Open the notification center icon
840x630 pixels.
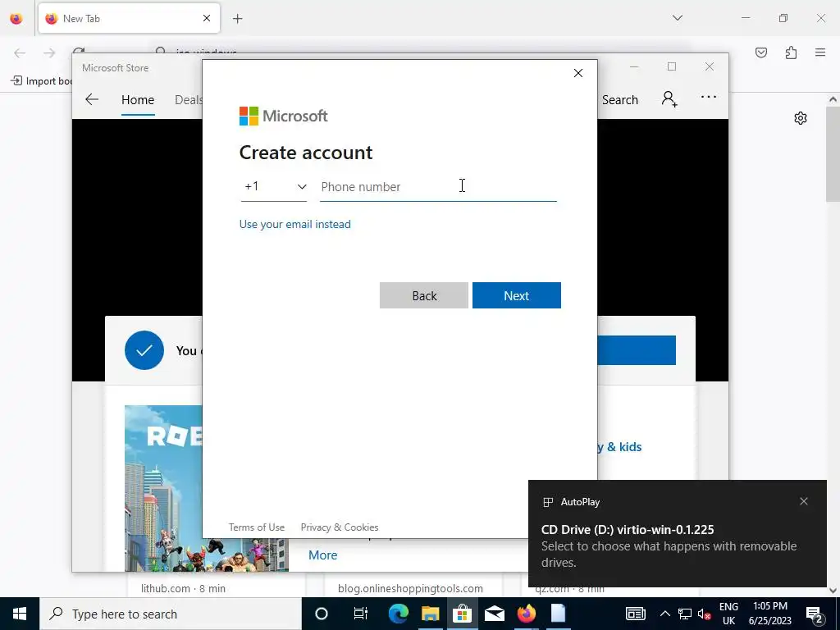[x=815, y=614]
